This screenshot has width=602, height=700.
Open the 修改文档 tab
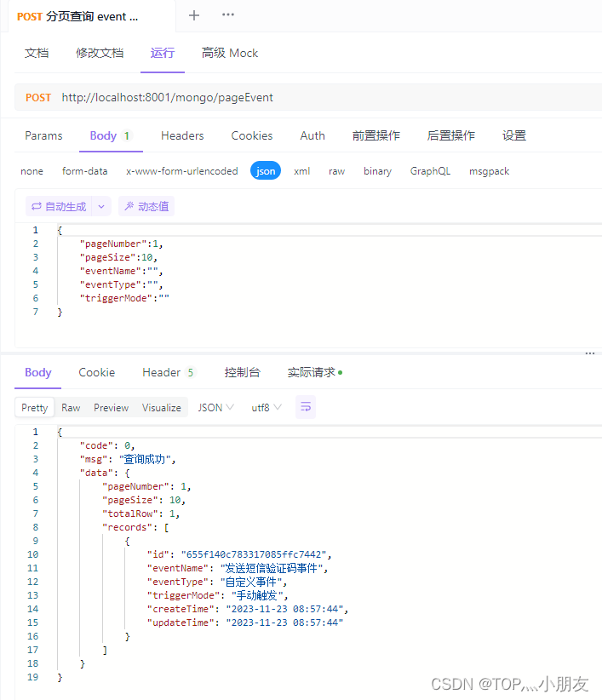(100, 53)
